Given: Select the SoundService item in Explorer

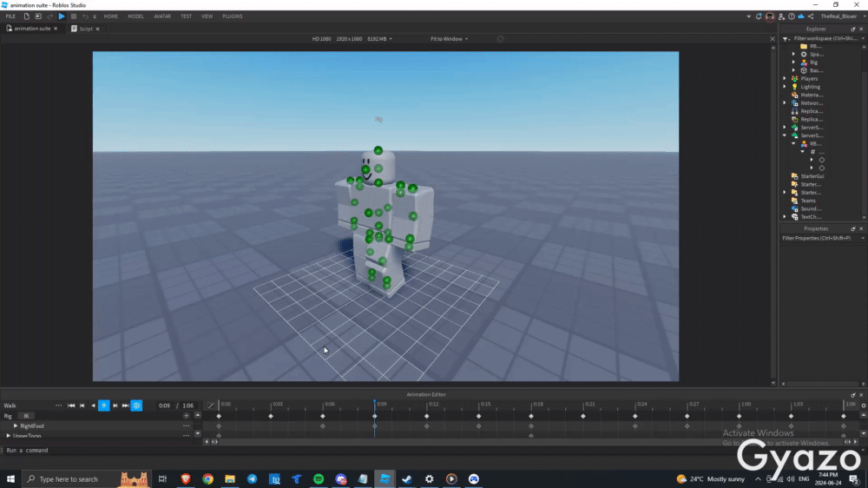Looking at the screenshot, I should pos(807,208).
